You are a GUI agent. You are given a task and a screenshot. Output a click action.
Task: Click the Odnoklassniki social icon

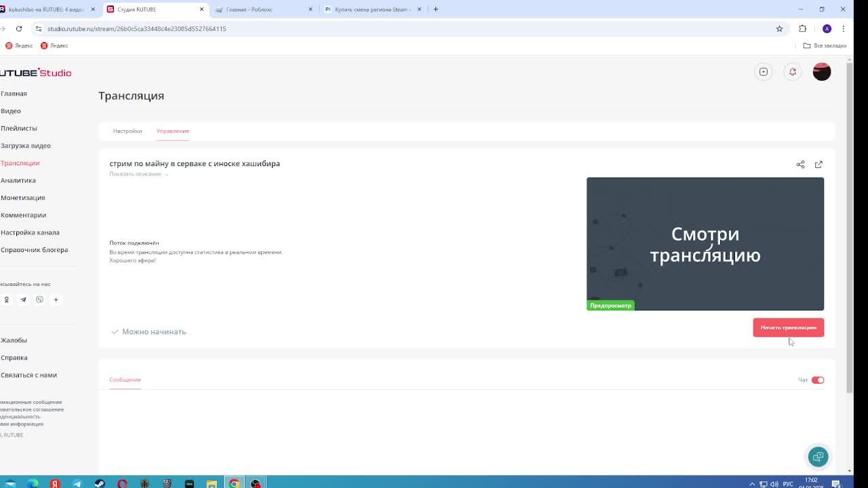pyautogui.click(x=7, y=300)
